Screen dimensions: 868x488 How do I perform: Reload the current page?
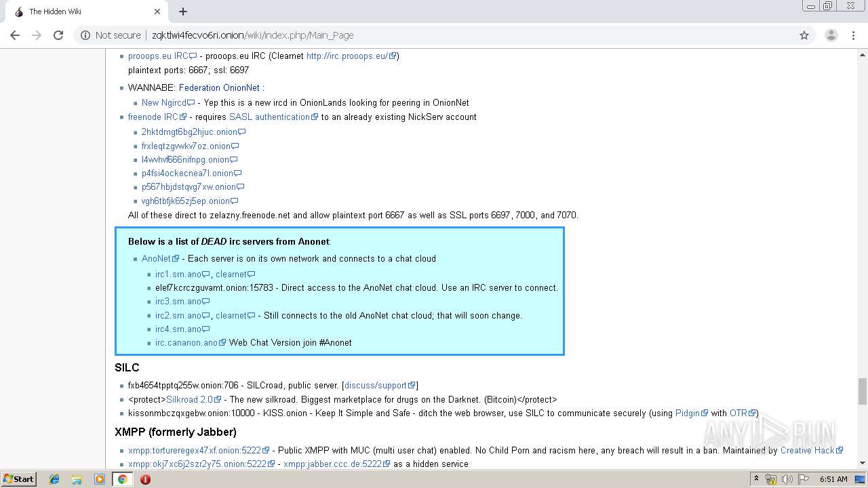point(58,35)
